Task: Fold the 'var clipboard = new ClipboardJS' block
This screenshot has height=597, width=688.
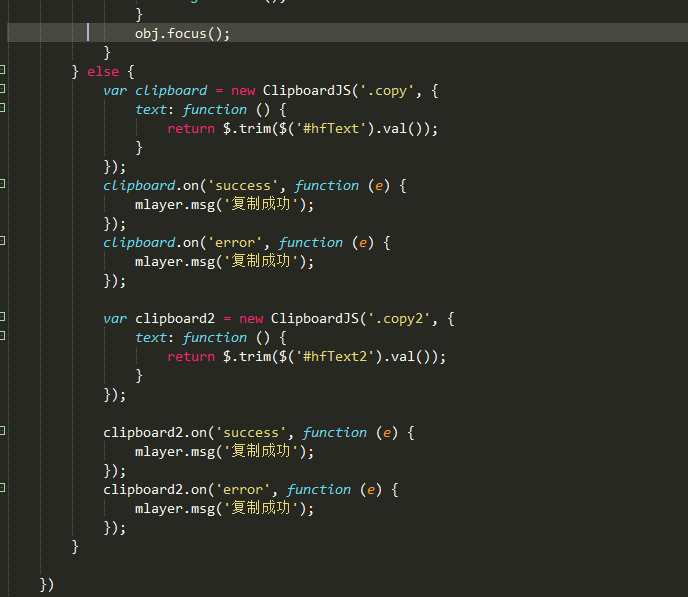Action: coord(2,89)
